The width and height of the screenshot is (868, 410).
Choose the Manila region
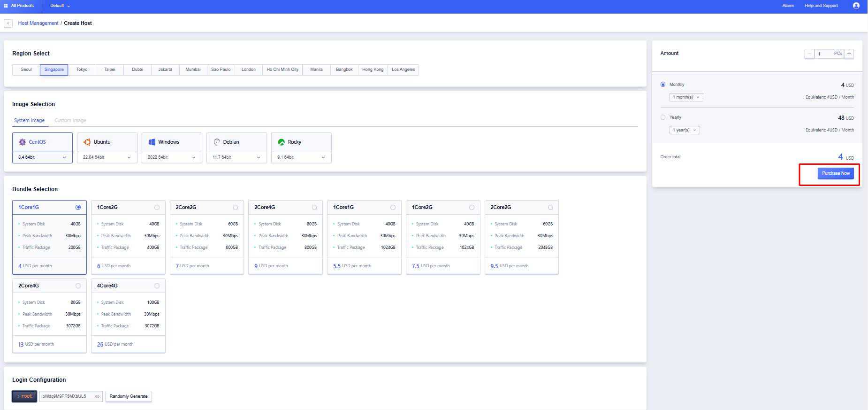coord(316,70)
